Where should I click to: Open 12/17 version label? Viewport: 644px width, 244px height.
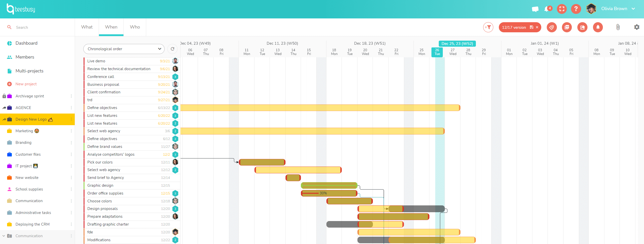[514, 28]
